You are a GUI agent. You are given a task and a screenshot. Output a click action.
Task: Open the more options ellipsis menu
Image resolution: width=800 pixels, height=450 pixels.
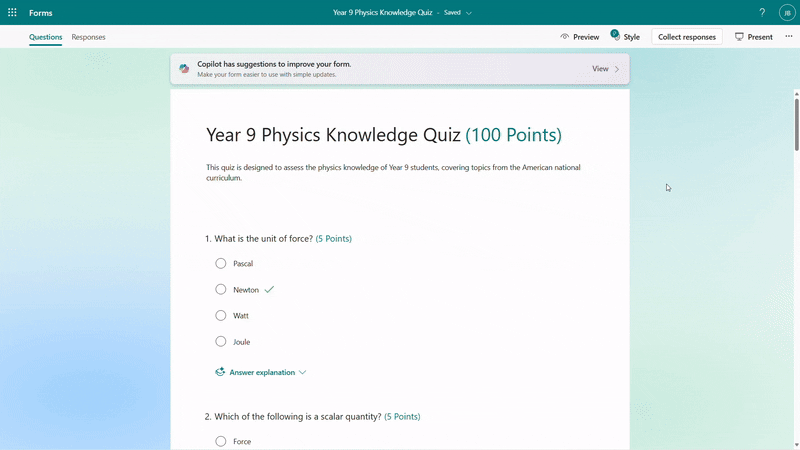coord(789,36)
